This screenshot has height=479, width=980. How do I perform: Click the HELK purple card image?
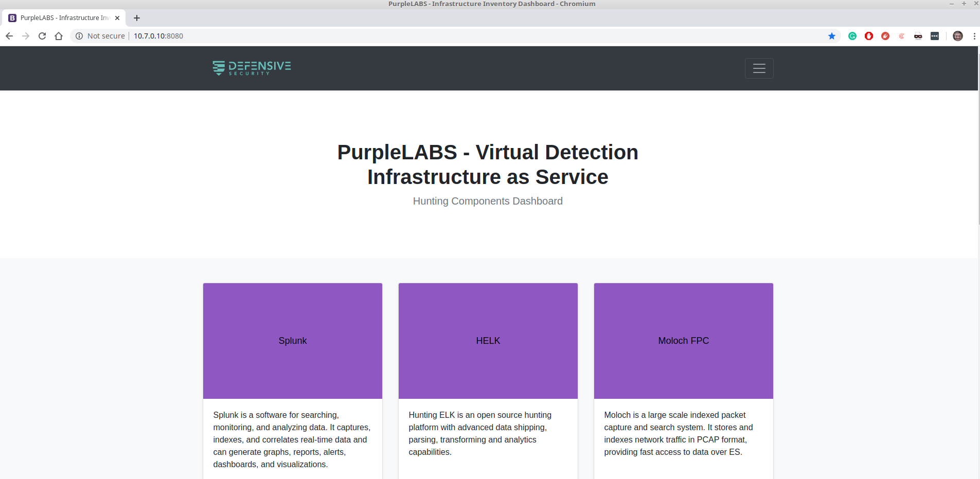click(x=488, y=341)
